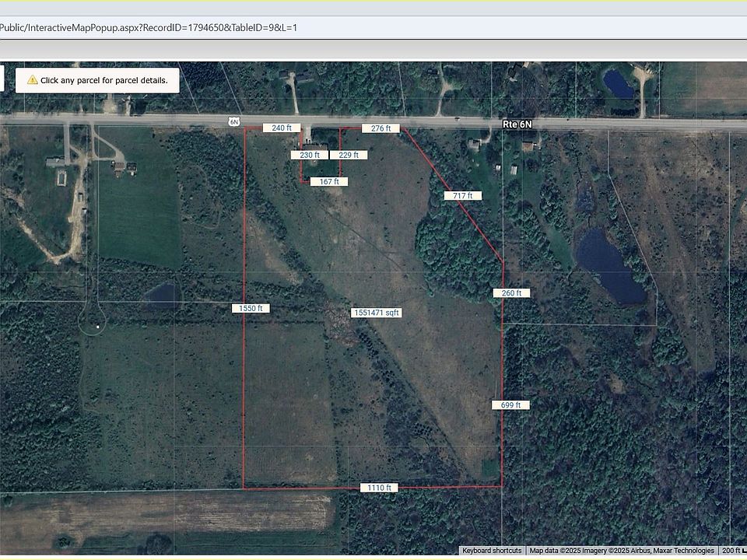Select the 167 ft measurement label
The width and height of the screenshot is (747, 560).
pos(329,181)
